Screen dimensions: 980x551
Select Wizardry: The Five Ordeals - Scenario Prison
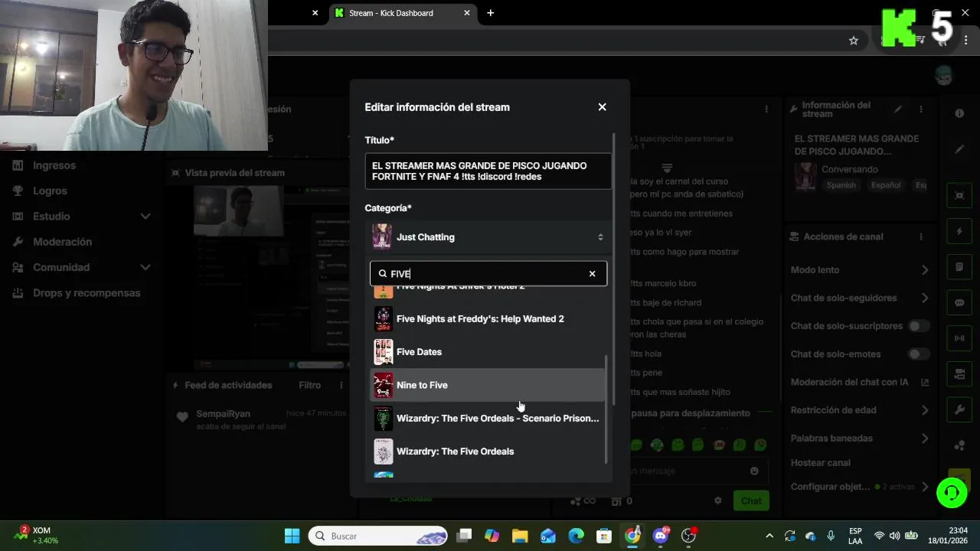pos(488,419)
